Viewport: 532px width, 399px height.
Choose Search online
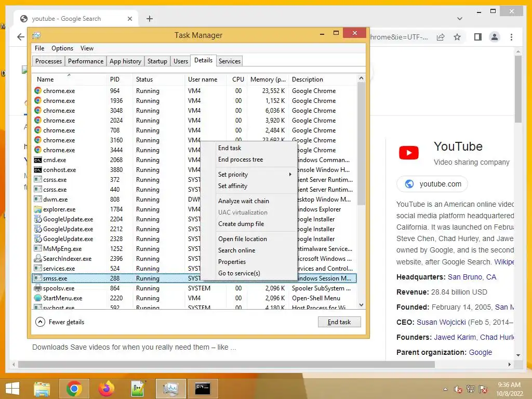[x=236, y=250]
